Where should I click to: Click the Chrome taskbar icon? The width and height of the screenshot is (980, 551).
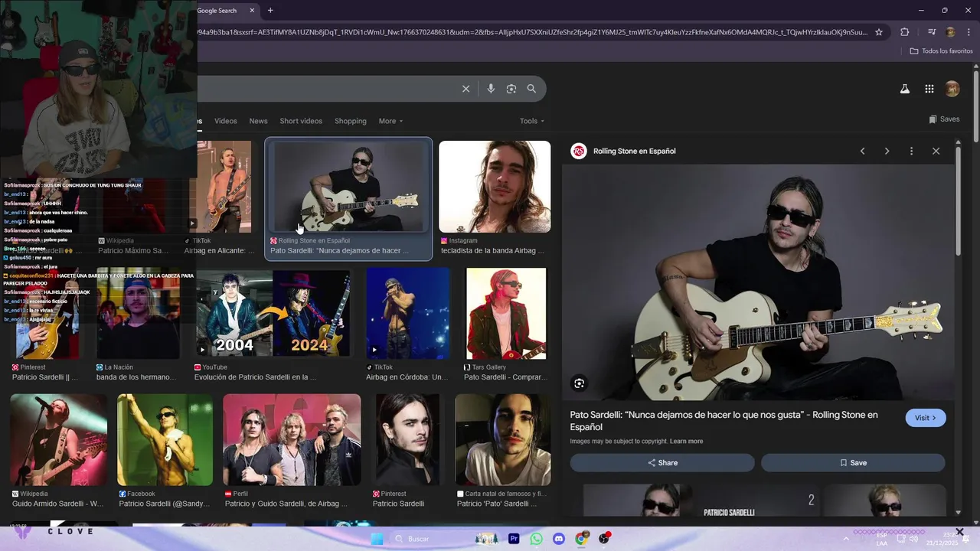pos(582,539)
